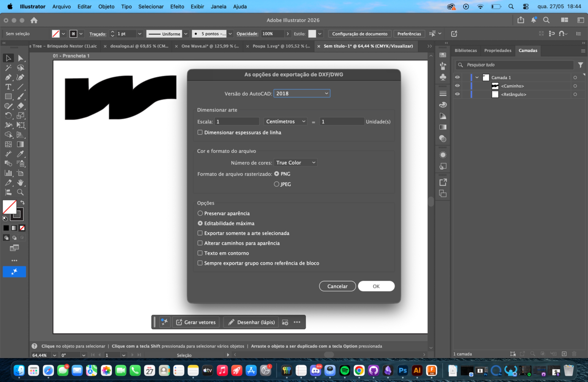Screen dimensions: 588x382
Task: Select the Zoom magnifier tool
Action: (20, 192)
